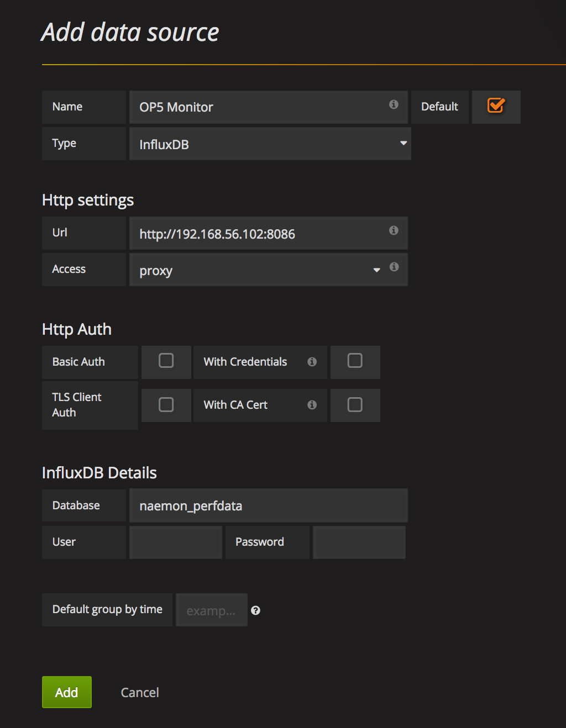Click the info icon beside Access dropdown
This screenshot has height=728, width=566.
394,267
